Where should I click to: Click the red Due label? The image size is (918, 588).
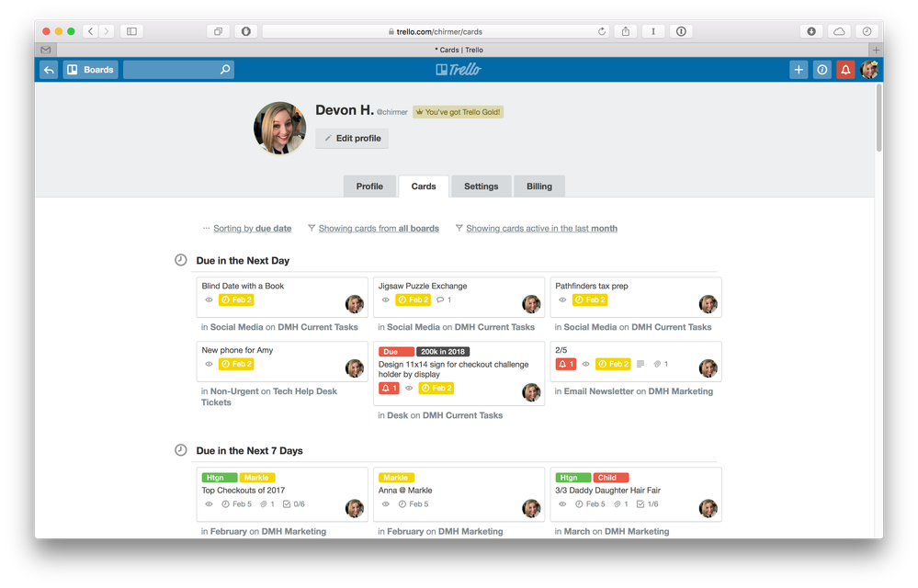click(396, 352)
